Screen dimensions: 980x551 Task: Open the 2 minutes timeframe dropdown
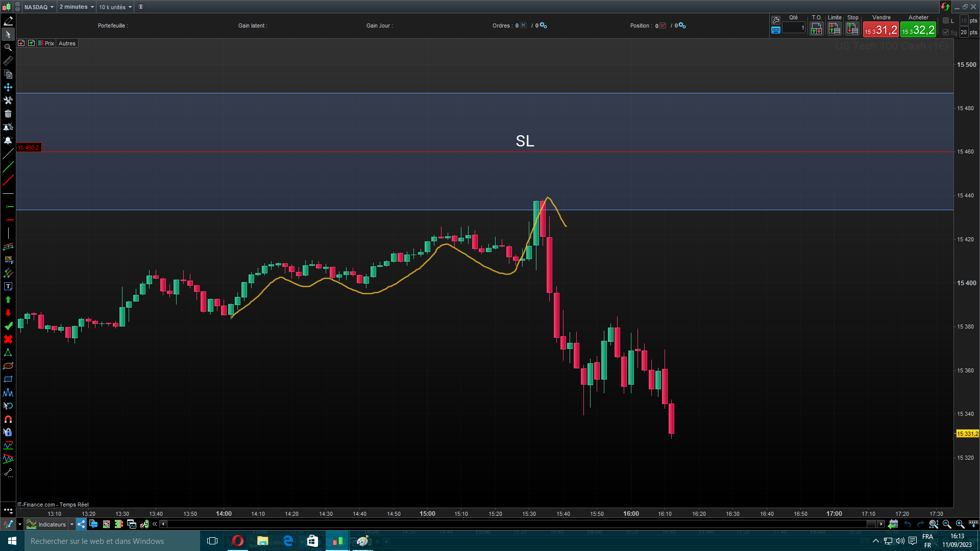tap(77, 7)
